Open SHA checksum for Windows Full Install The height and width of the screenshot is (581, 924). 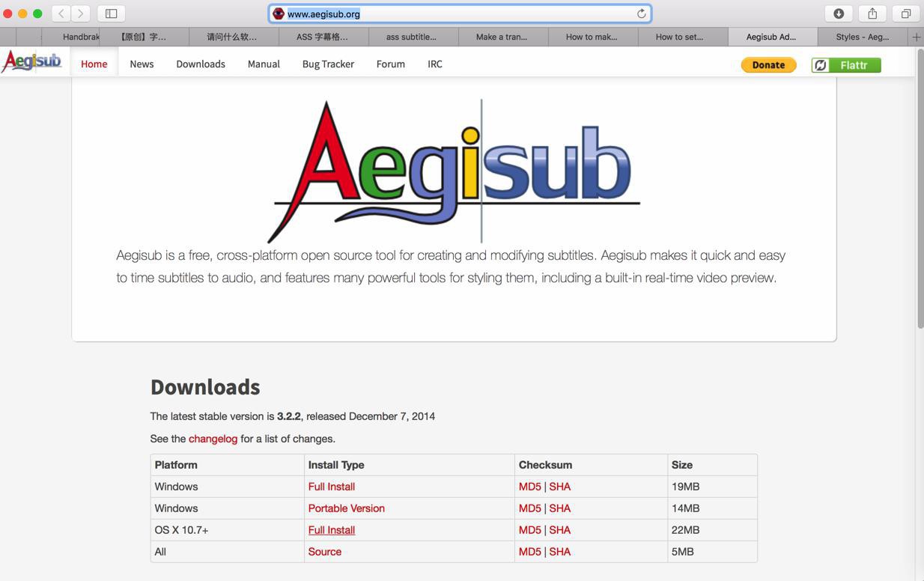pos(560,487)
